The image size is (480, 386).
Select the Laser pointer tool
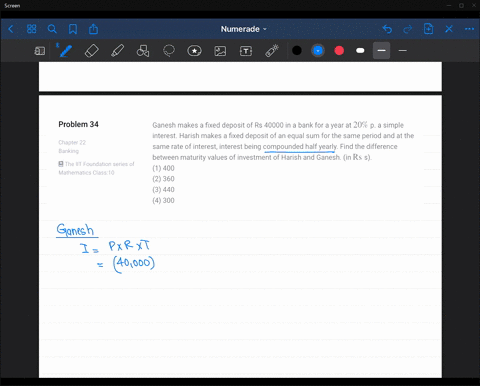(x=272, y=51)
